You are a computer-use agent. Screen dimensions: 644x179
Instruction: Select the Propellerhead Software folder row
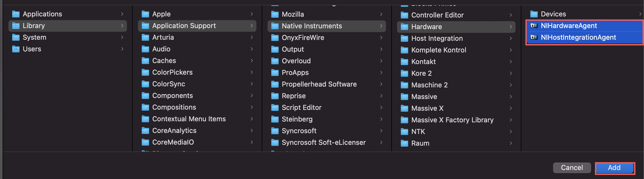tap(327, 84)
